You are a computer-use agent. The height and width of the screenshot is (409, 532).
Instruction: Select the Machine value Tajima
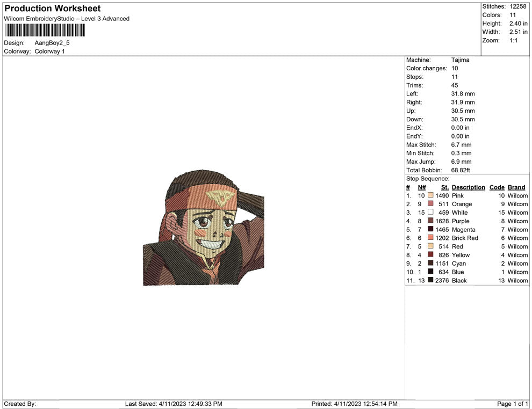[x=461, y=60]
